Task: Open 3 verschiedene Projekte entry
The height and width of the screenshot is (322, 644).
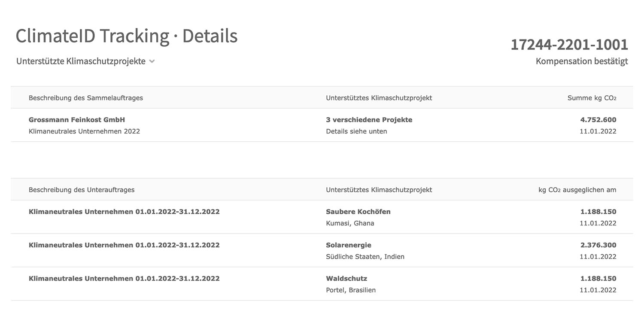Action: [369, 120]
